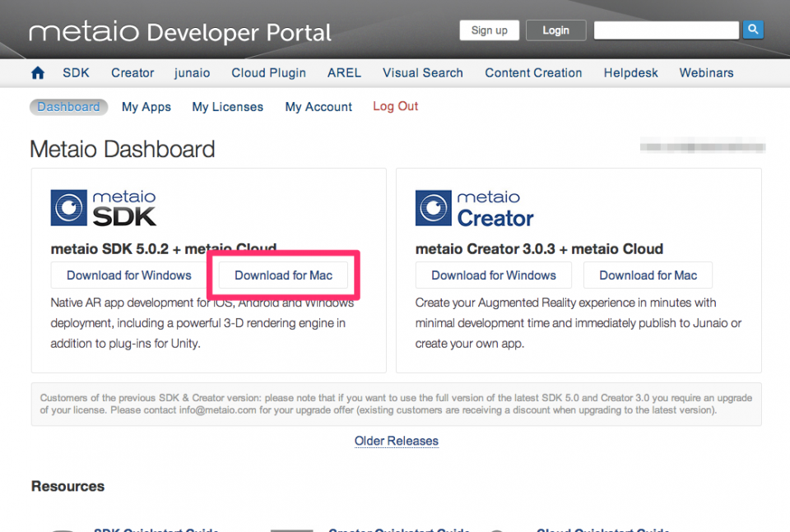Image resolution: width=790 pixels, height=532 pixels.
Task: Open the Content Creation menu item
Action: [x=533, y=73]
